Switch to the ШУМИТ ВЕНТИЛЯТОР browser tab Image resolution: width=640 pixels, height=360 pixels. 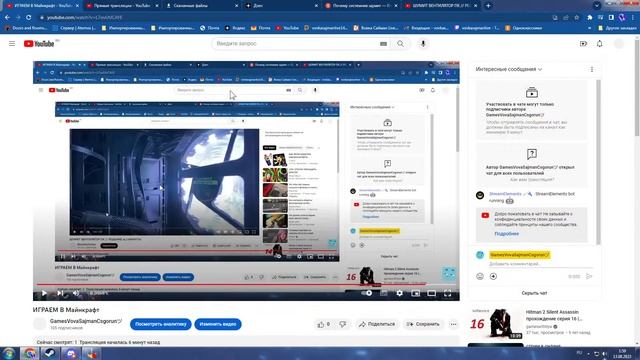click(x=441, y=6)
